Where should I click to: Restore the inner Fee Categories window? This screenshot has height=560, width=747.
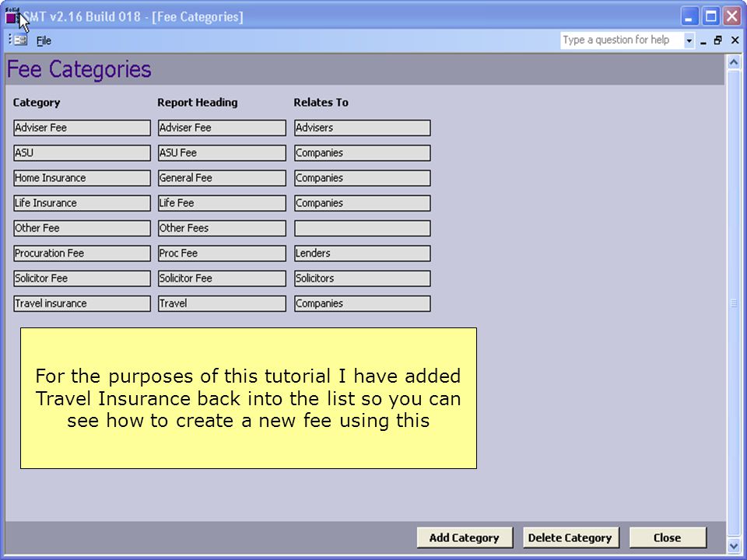pos(718,41)
